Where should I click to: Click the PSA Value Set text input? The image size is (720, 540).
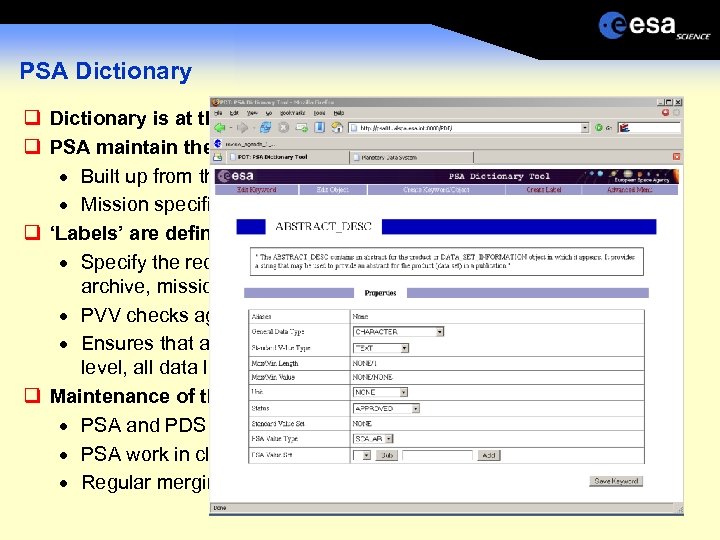click(x=437, y=455)
